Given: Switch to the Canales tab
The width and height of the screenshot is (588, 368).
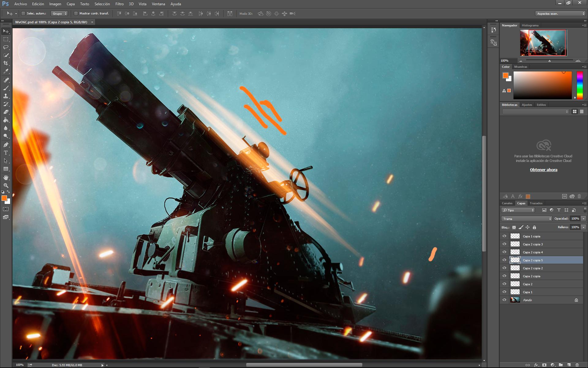Looking at the screenshot, I should coord(507,203).
